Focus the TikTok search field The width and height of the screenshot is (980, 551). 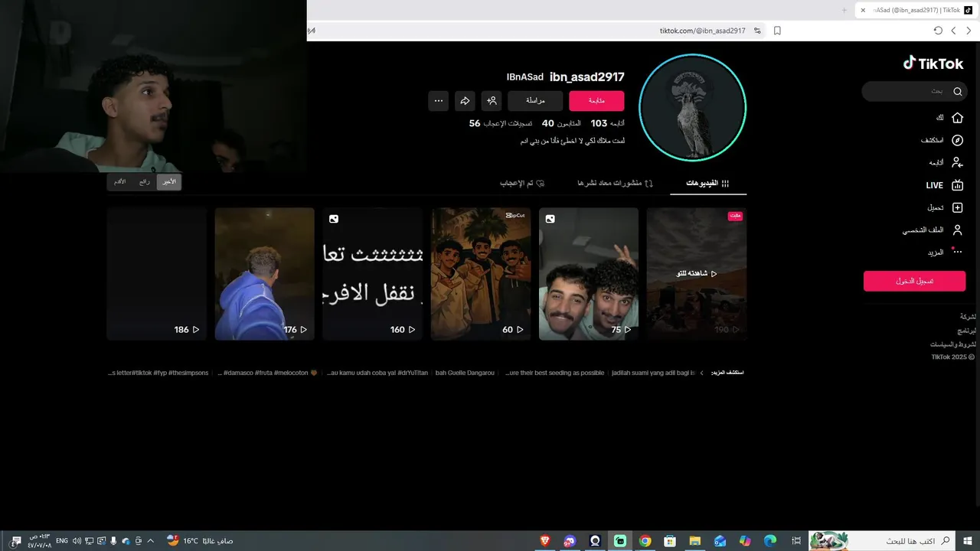913,91
